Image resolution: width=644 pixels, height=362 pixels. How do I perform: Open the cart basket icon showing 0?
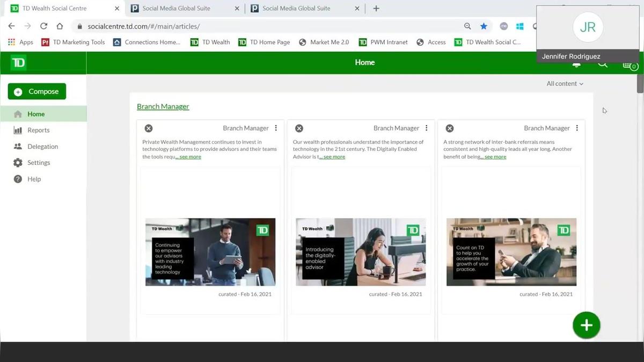(629, 66)
